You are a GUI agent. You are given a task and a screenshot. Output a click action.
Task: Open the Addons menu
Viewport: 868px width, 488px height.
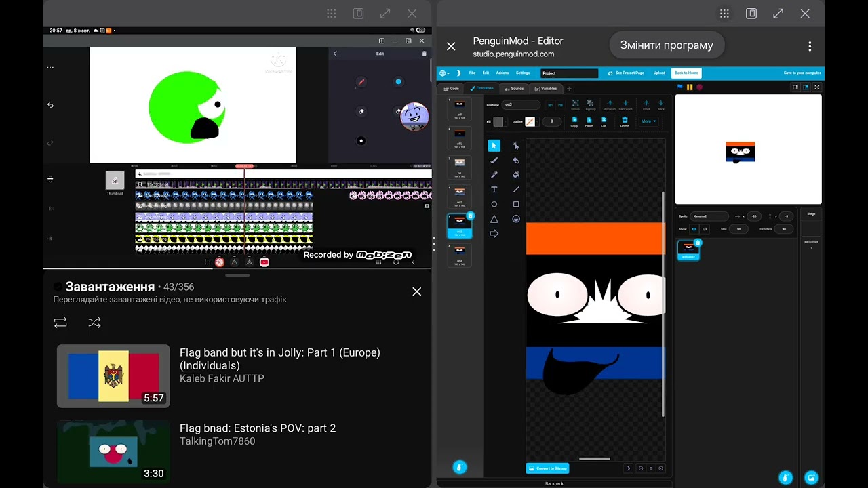pos(502,73)
